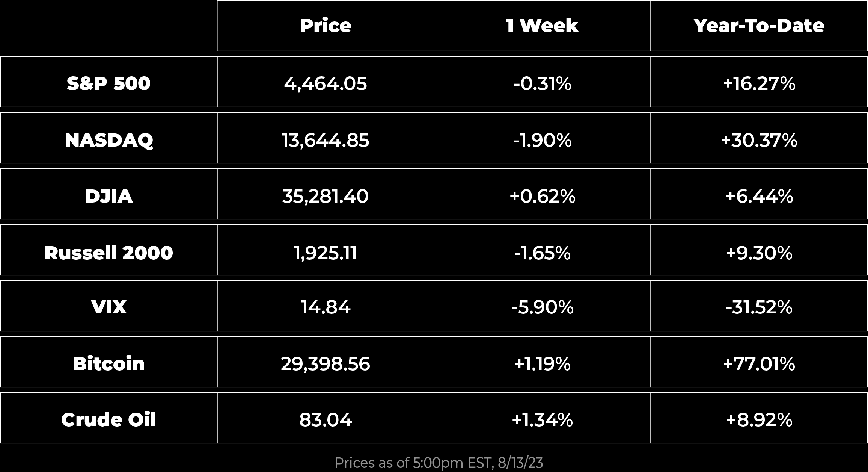Viewport: 868px width, 472px height.
Task: Click the DJIA row label
Action: (108, 196)
